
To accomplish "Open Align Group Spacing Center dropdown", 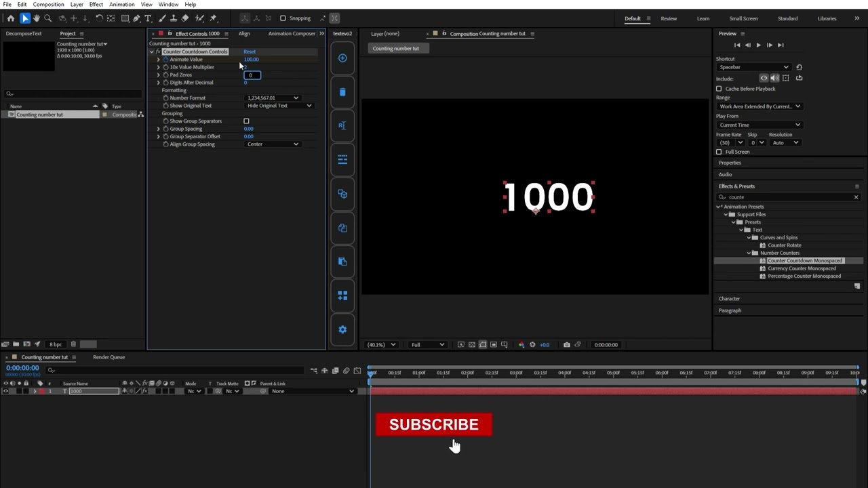I will (273, 144).
